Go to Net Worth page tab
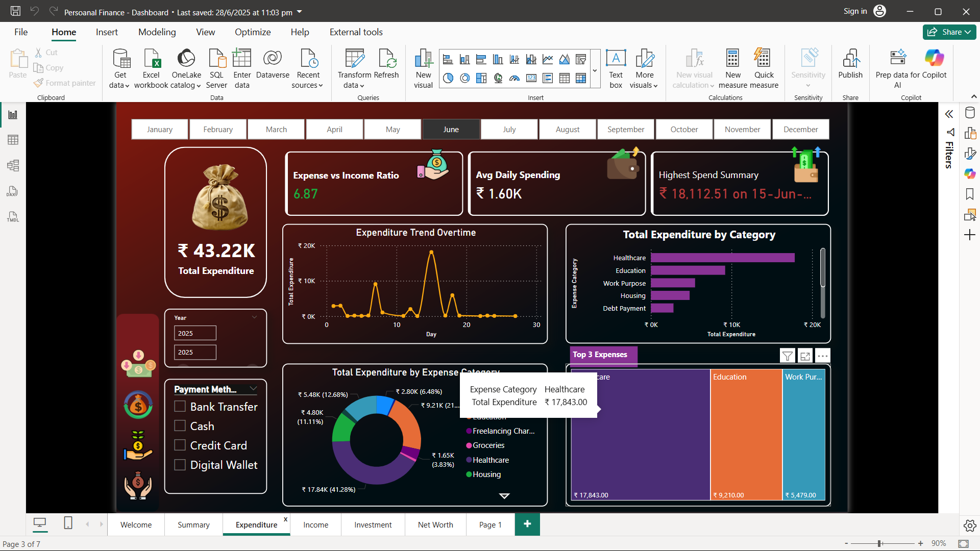 coord(435,525)
